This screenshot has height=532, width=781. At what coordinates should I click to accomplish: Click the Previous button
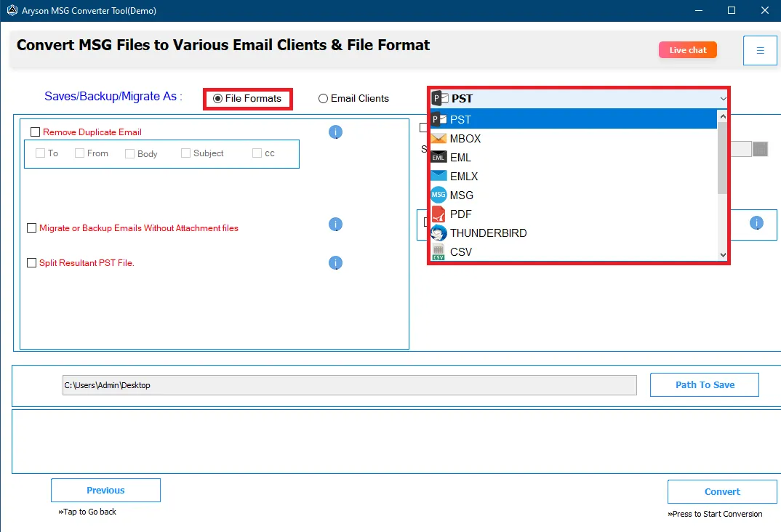point(105,490)
